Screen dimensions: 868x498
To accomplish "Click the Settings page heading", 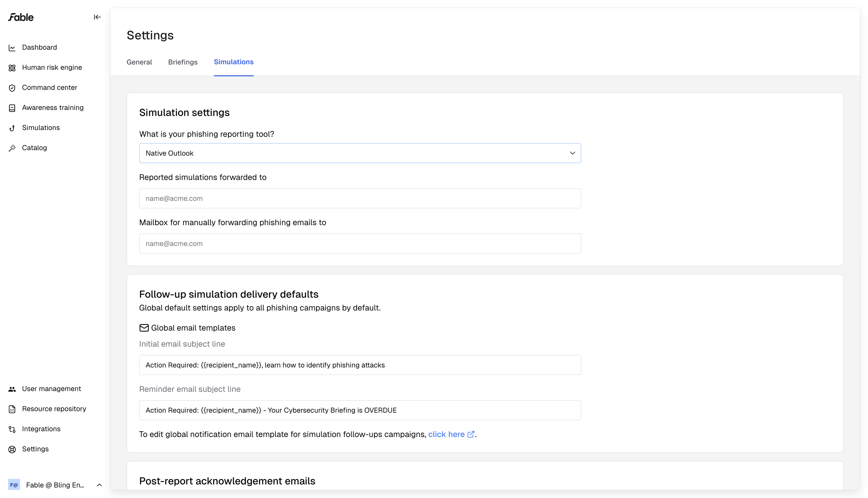I will coord(150,35).
